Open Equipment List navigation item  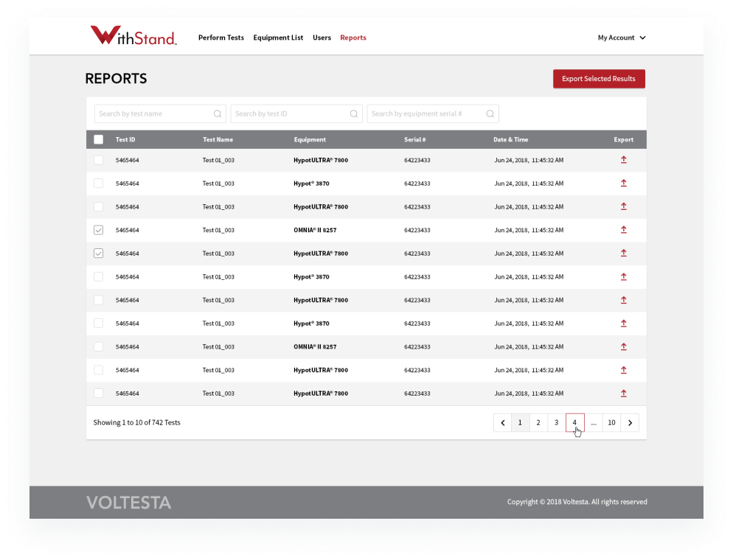pyautogui.click(x=278, y=38)
